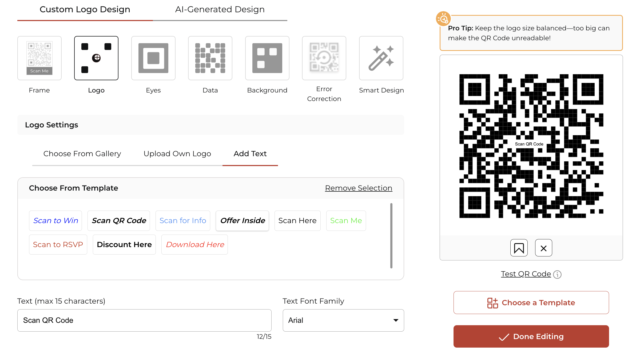The image size is (644, 354).
Task: Pick the Scan Here template
Action: (297, 220)
